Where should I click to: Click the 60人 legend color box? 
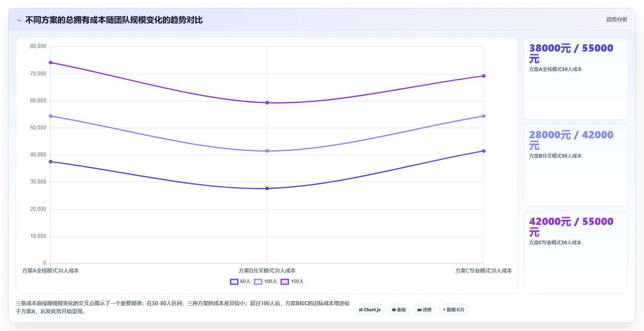tap(234, 282)
